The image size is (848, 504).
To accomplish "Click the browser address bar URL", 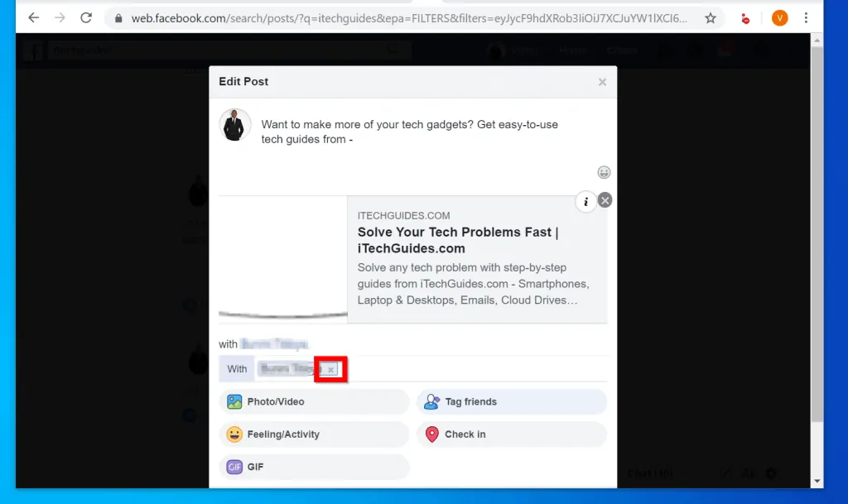I will tap(406, 17).
